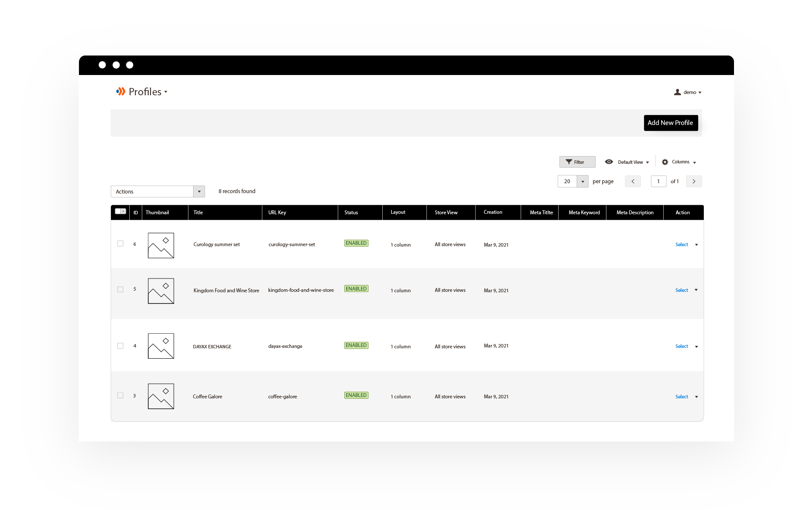
Task: Toggle the select-all checkbox in header
Action: [118, 212]
